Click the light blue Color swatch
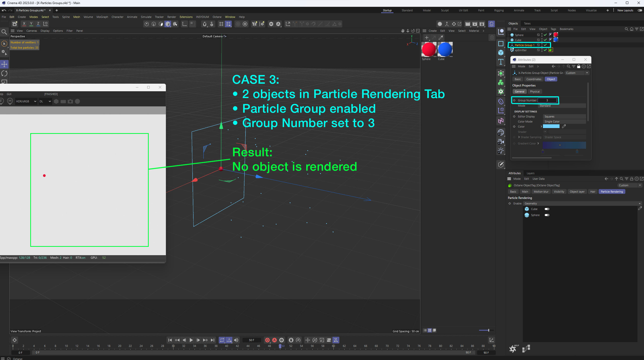 [551, 127]
